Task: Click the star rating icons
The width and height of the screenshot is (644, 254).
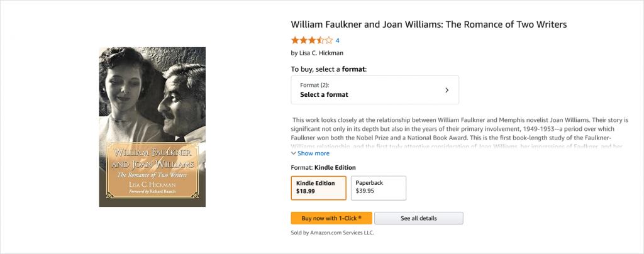Action: tap(312, 40)
